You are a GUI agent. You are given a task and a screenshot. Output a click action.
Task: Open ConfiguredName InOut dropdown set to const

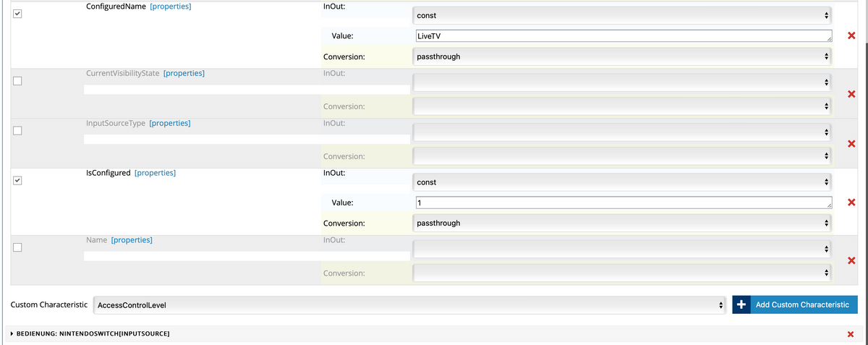(x=622, y=15)
